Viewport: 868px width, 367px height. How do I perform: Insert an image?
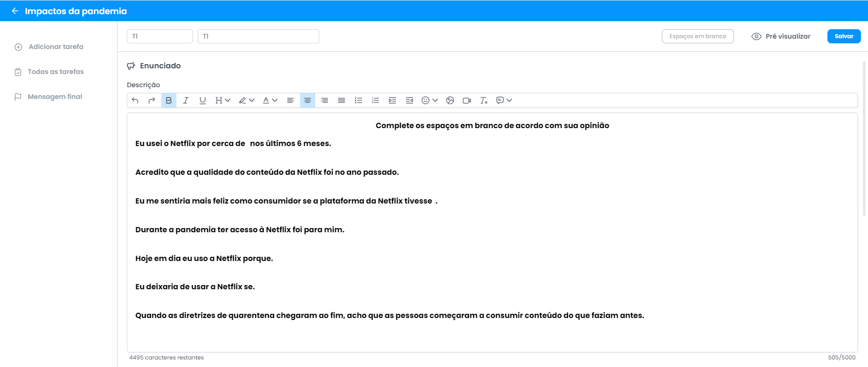pos(450,100)
